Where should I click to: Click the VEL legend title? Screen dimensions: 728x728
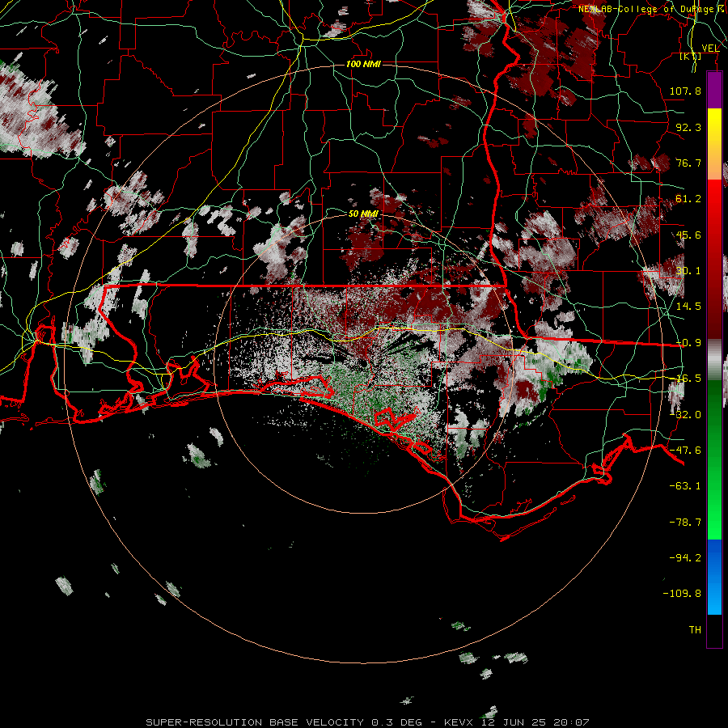710,49
